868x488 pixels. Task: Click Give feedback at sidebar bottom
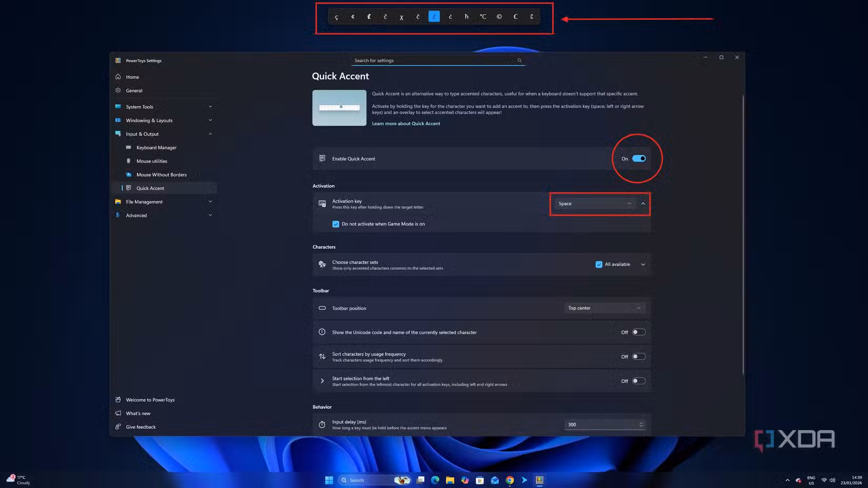[140, 427]
